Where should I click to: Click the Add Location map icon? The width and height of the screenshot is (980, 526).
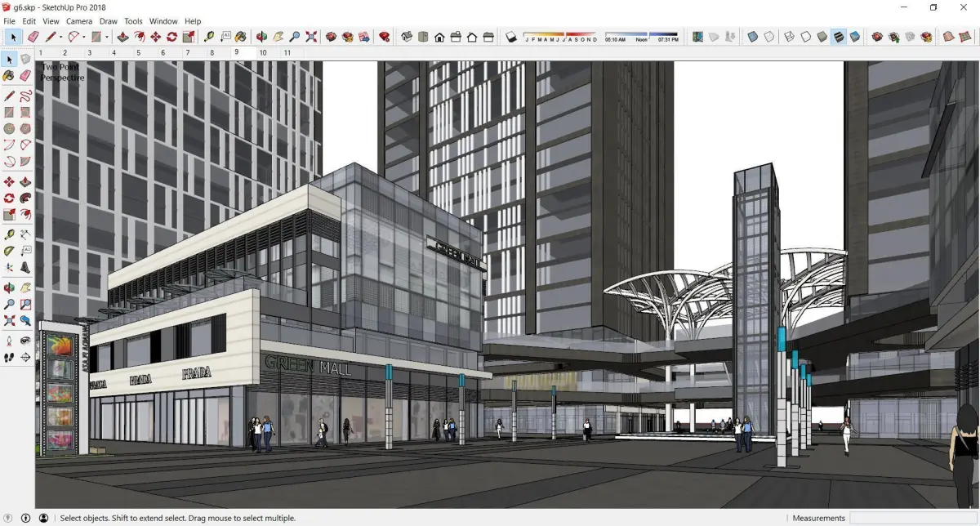click(697, 37)
